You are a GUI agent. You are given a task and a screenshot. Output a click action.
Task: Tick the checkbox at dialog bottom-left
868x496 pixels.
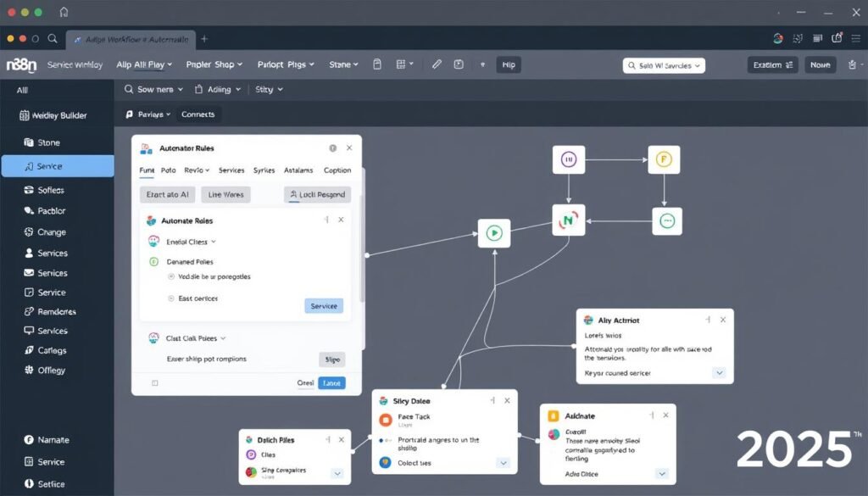pos(155,383)
